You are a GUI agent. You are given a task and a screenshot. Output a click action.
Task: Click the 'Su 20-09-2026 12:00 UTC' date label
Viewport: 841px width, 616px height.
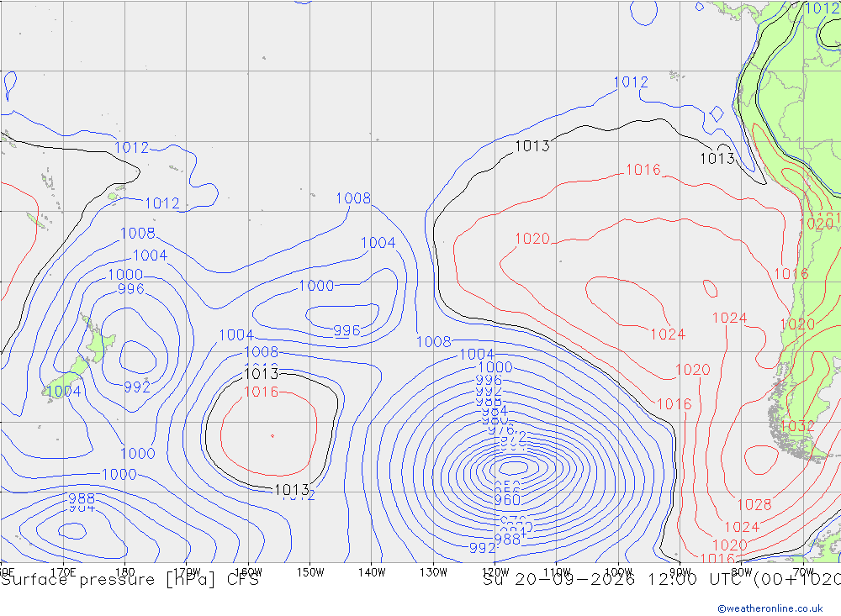point(616,580)
